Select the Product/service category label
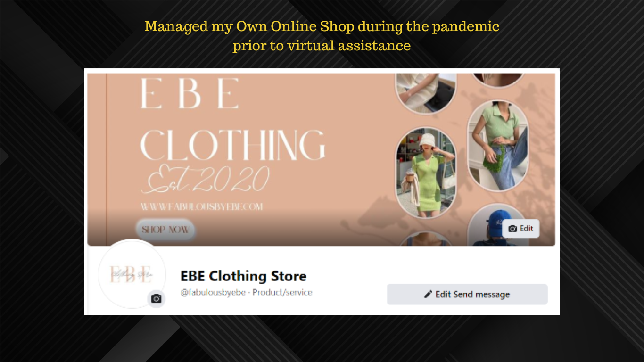Viewport: 644px width, 362px height. (x=282, y=292)
